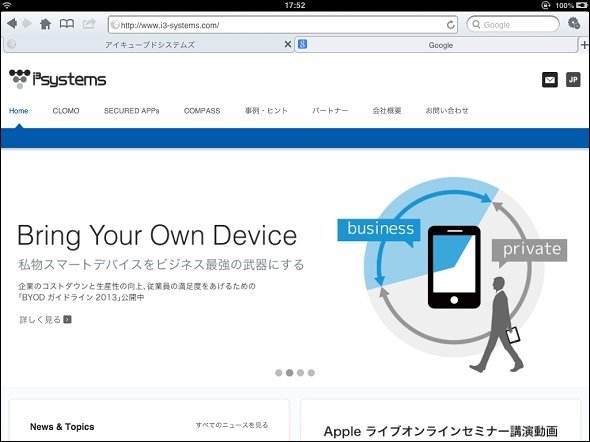The width and height of the screenshot is (590, 442).
Task: Focus the Google search field
Action: coord(513,24)
